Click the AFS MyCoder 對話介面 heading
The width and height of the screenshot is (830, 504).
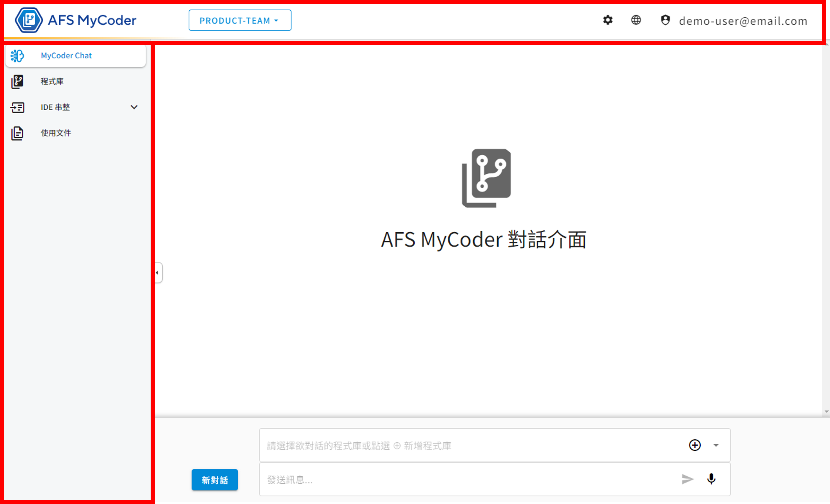(x=483, y=240)
